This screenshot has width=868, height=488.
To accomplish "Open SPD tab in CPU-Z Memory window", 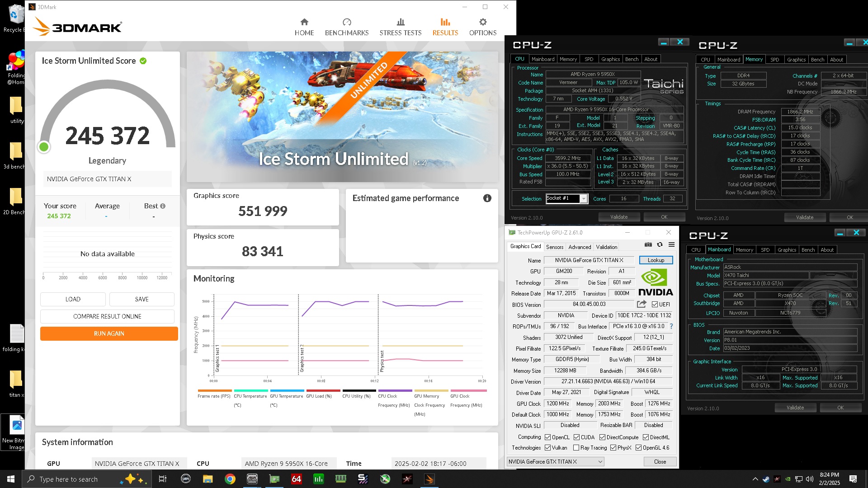I will tap(774, 60).
